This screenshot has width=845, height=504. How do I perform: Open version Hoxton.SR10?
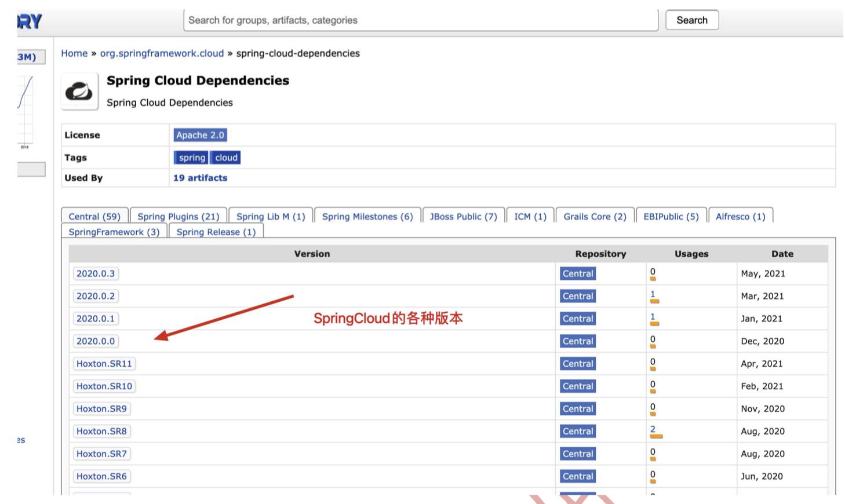pyautogui.click(x=104, y=386)
